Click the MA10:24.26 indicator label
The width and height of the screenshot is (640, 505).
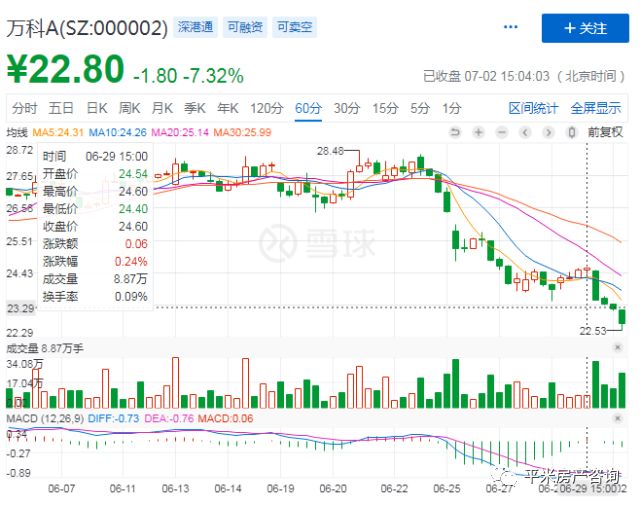pyautogui.click(x=118, y=132)
